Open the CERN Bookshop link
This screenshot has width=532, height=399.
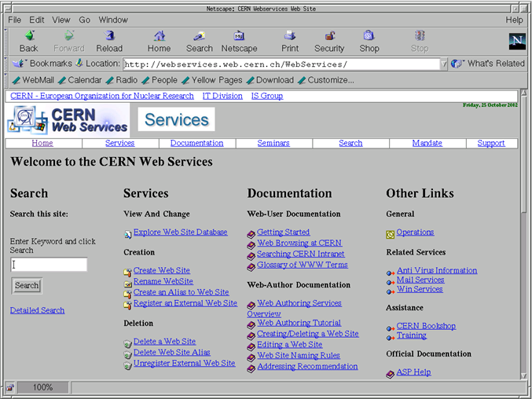coord(426,326)
